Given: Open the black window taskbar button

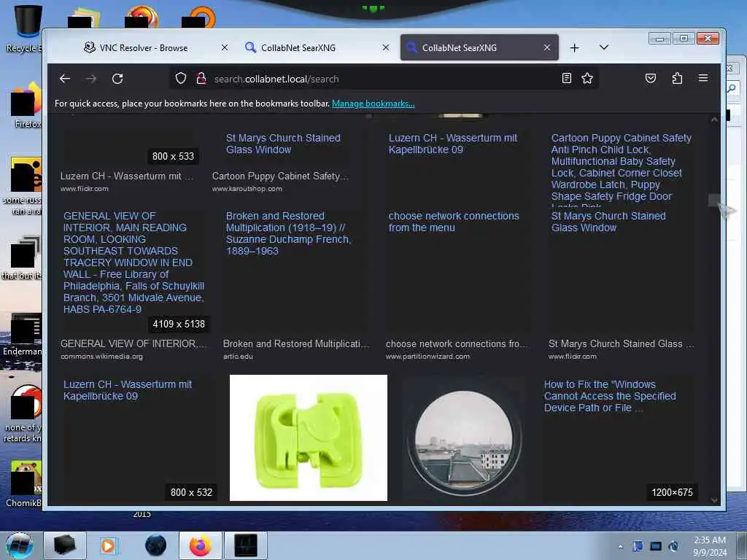Looking at the screenshot, I should pos(246,545).
